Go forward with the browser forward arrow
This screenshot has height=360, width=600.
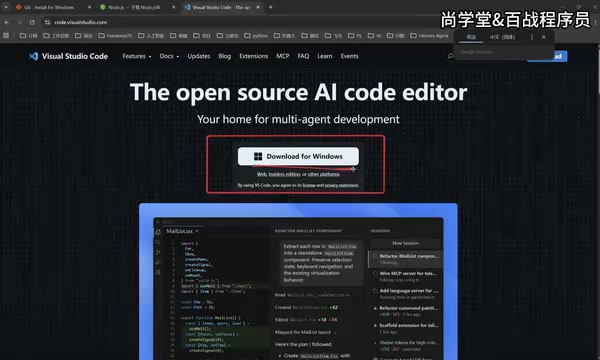tap(19, 22)
